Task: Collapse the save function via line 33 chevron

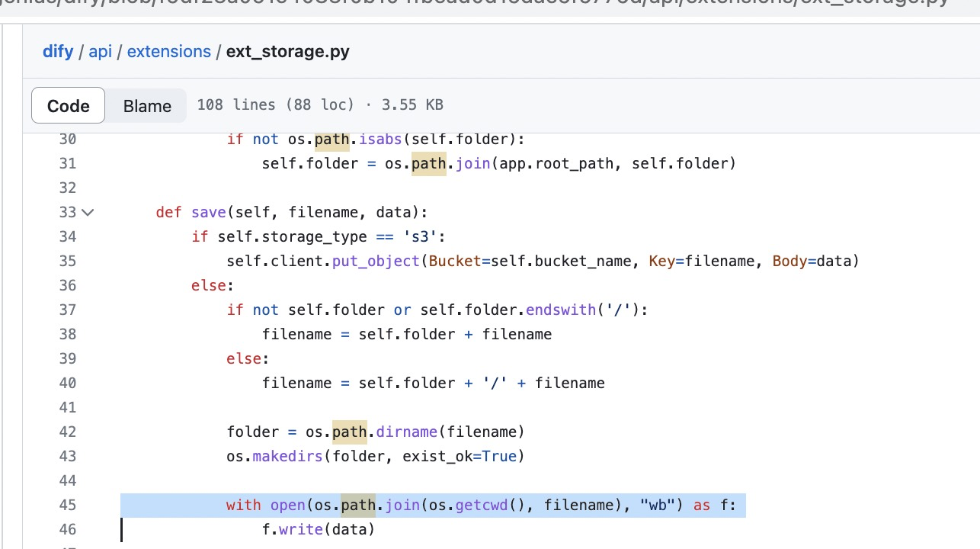Action: click(x=87, y=213)
